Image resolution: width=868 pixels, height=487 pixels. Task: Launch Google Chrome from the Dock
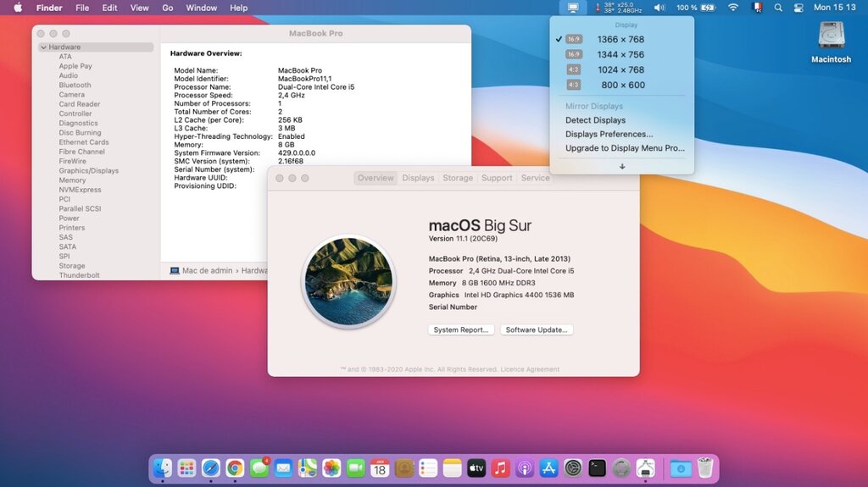[x=235, y=468]
